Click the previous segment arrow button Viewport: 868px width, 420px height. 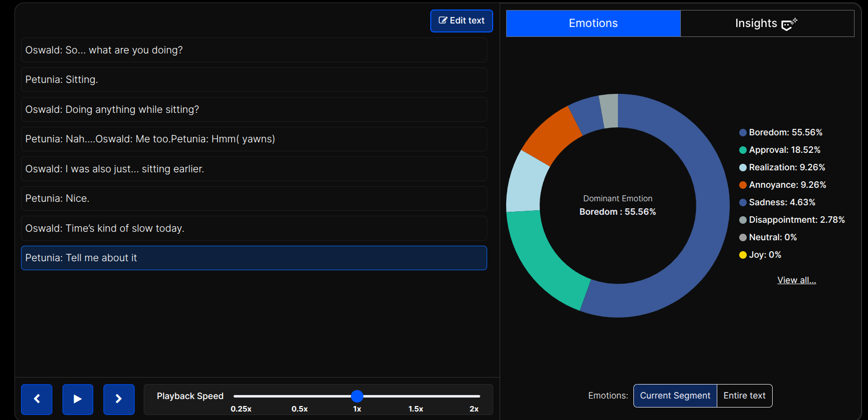point(36,399)
